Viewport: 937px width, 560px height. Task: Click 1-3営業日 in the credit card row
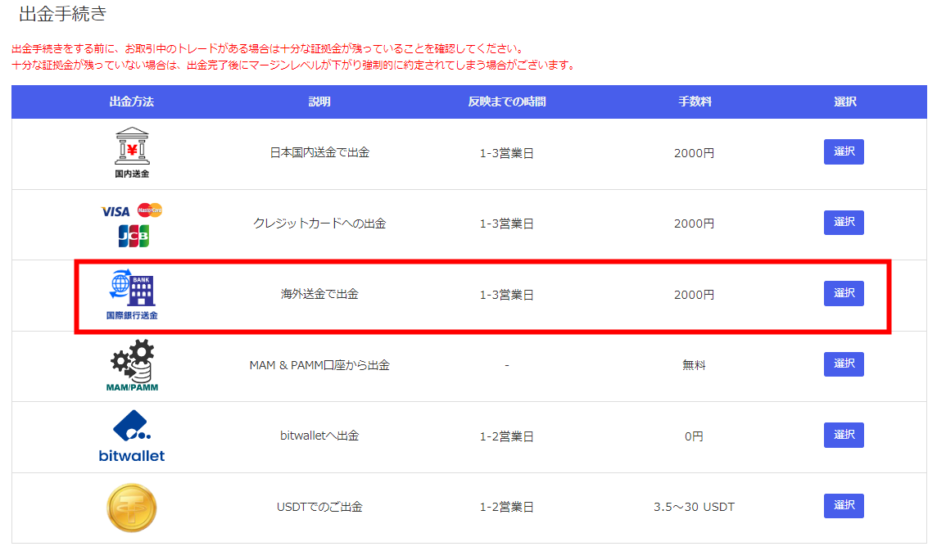[x=507, y=224]
